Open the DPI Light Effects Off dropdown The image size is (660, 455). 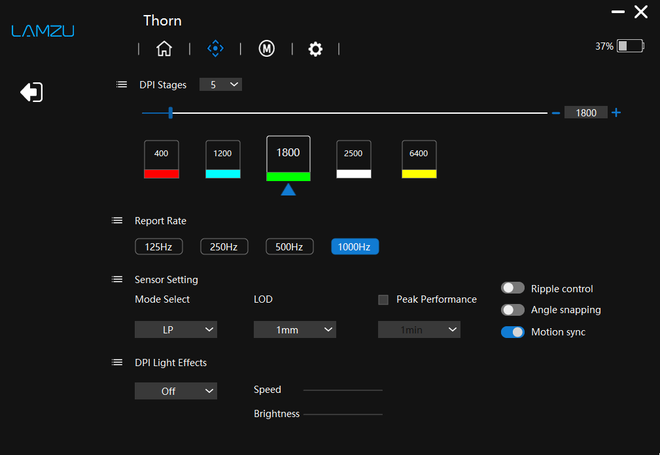click(175, 391)
